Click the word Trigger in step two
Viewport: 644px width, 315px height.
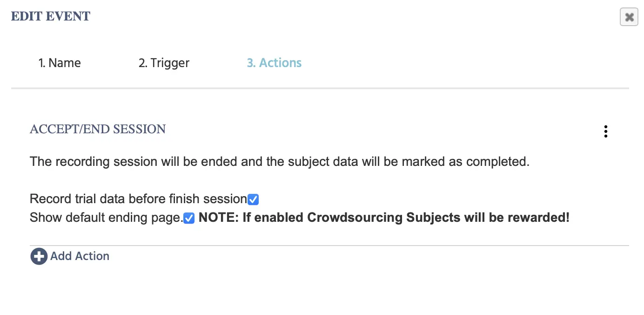tap(170, 63)
